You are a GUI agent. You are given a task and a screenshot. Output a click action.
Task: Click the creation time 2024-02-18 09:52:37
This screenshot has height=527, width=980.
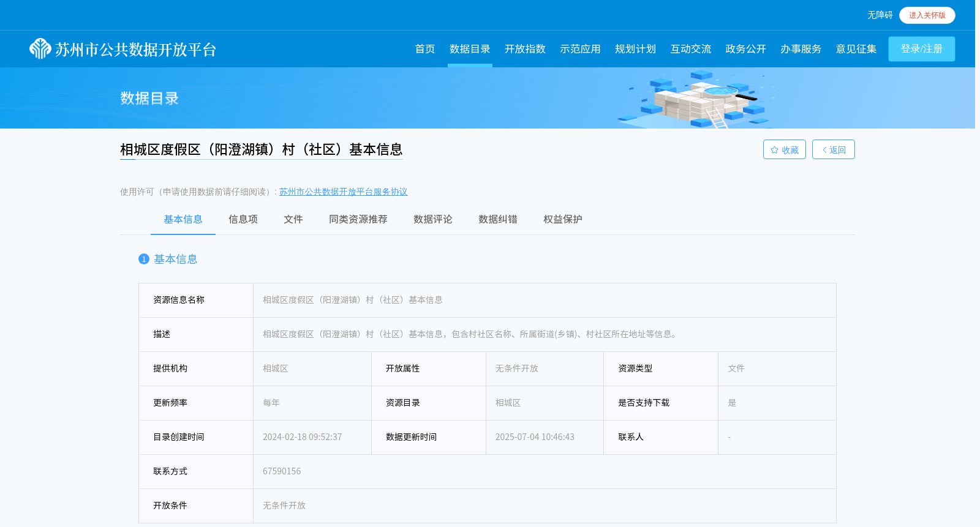pos(303,437)
